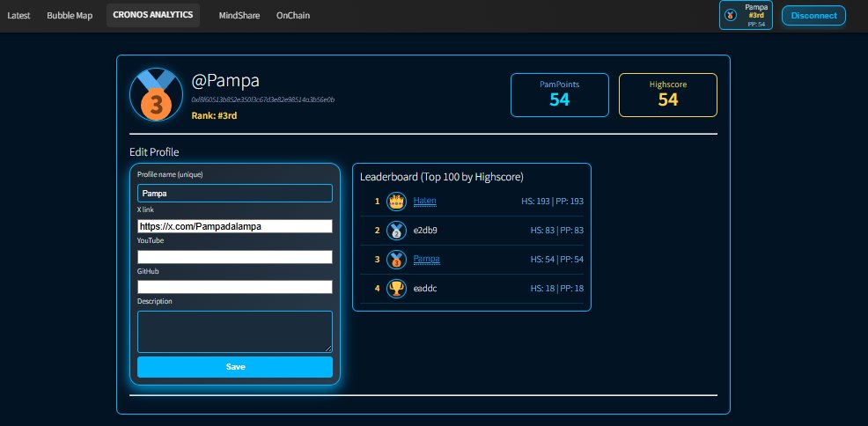Click into the X link input field
Image resolution: width=868 pixels, height=426 pixels.
235,226
